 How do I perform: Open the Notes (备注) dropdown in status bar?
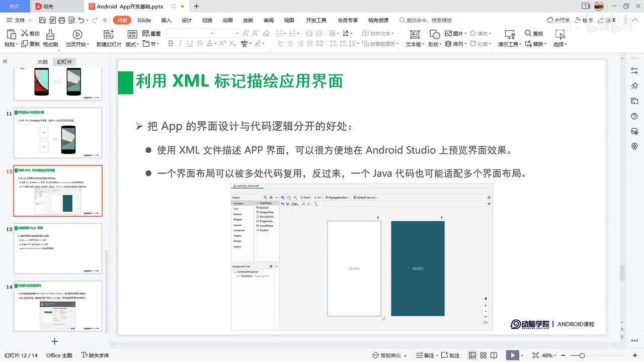(428, 355)
